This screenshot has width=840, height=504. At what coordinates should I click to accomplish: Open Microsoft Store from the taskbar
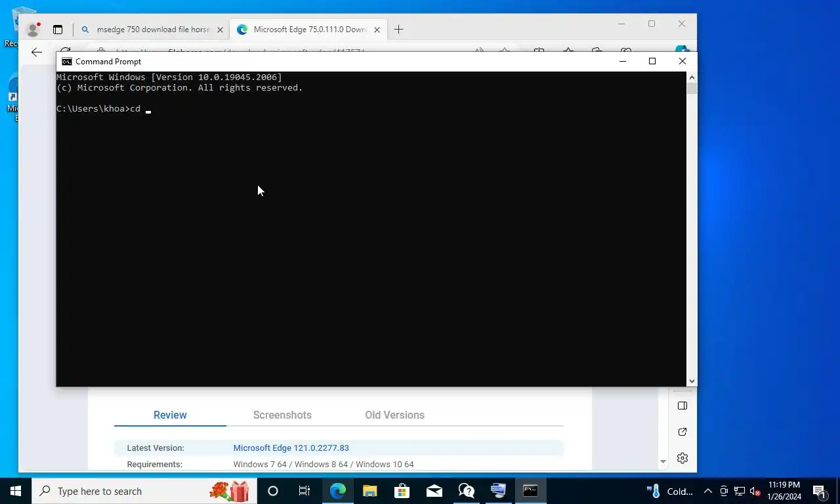(x=402, y=491)
